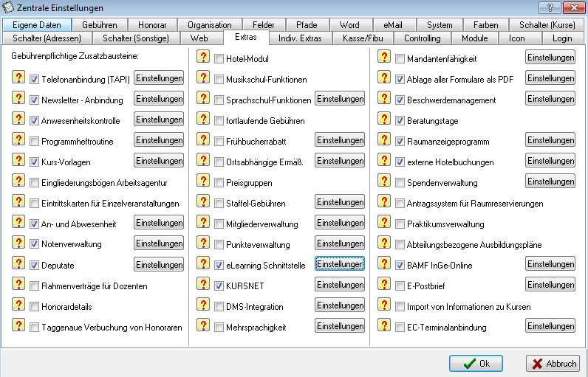Click Einstellungen next to eLearning Schnittstelle
Screen dimensions: 588x377
[340, 264]
